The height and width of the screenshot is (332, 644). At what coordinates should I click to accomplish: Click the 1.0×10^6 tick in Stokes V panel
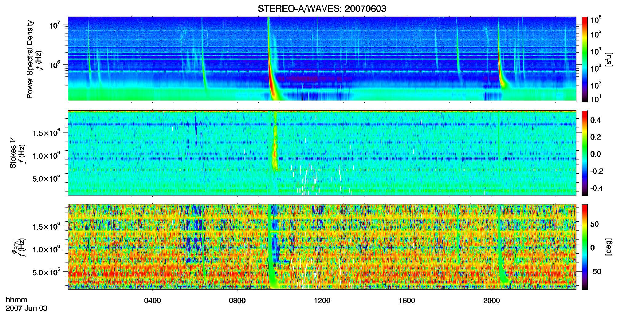(46, 156)
